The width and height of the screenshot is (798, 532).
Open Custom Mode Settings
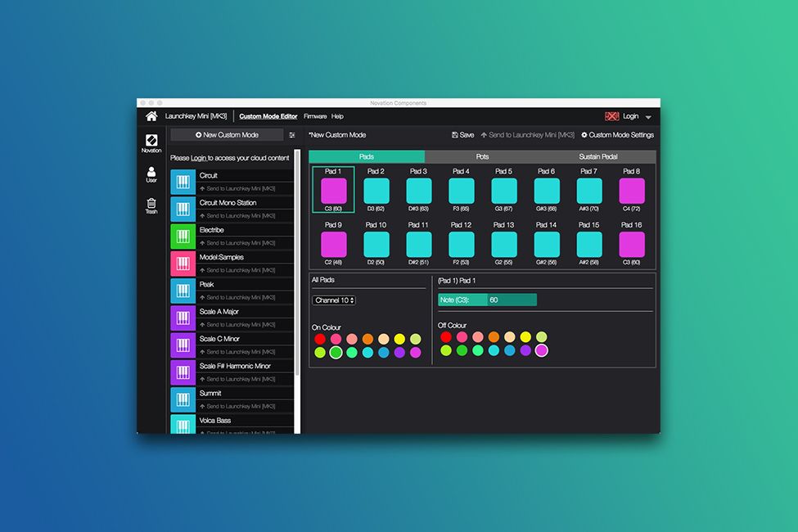point(617,135)
